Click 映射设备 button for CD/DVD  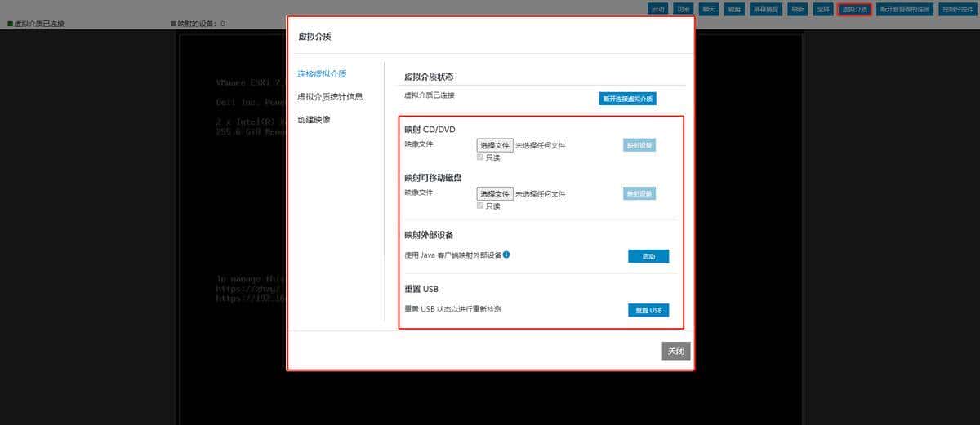(x=639, y=145)
